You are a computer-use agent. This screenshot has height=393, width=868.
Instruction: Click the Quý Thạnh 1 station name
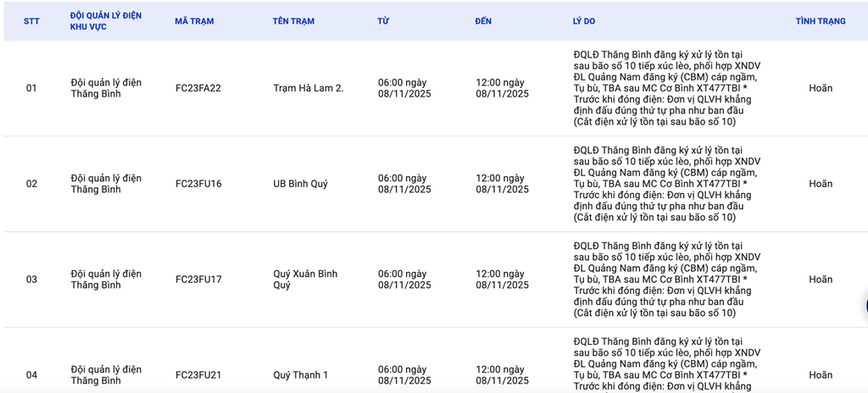[x=300, y=375]
